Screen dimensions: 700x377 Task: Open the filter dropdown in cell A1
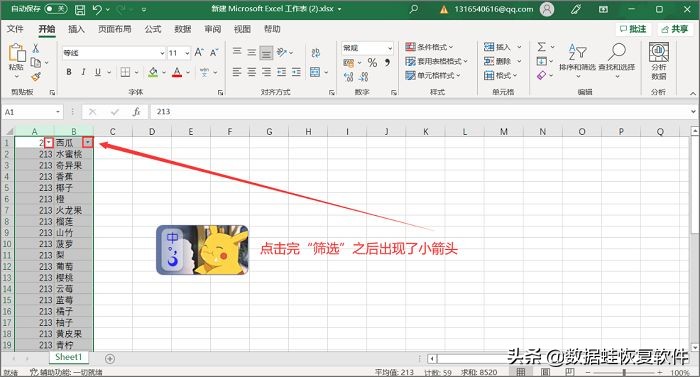tap(49, 142)
